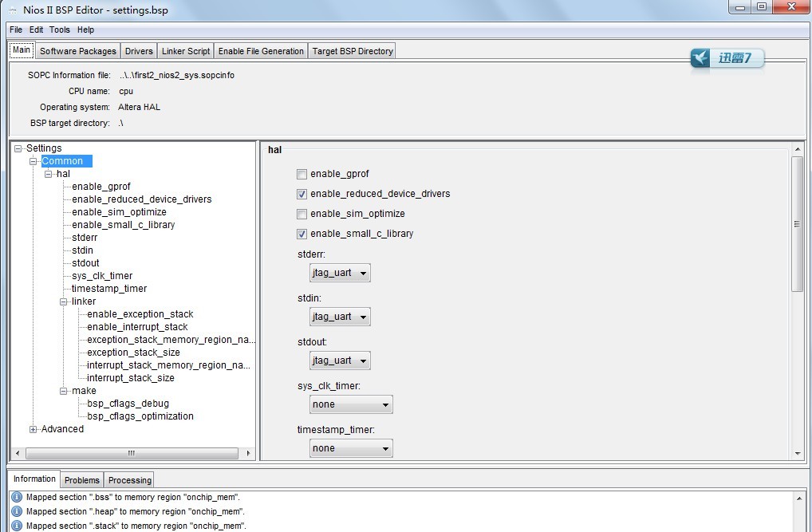The height and width of the screenshot is (532, 812).
Task: Collapse the make tree node
Action: (x=64, y=390)
